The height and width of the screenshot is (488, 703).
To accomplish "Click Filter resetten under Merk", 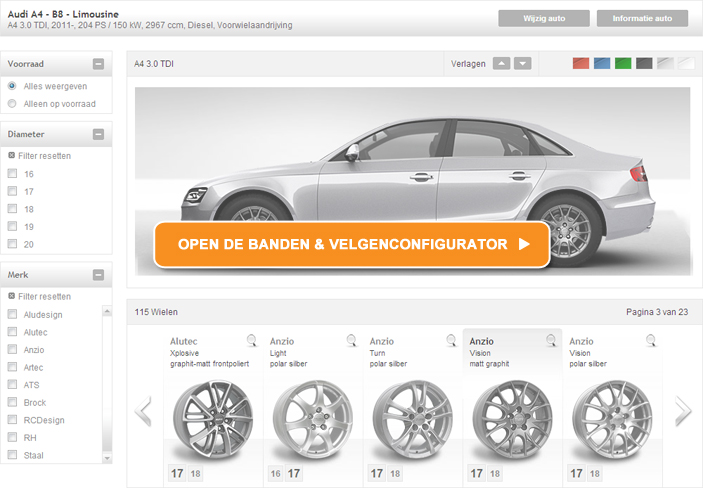I will click(44, 296).
